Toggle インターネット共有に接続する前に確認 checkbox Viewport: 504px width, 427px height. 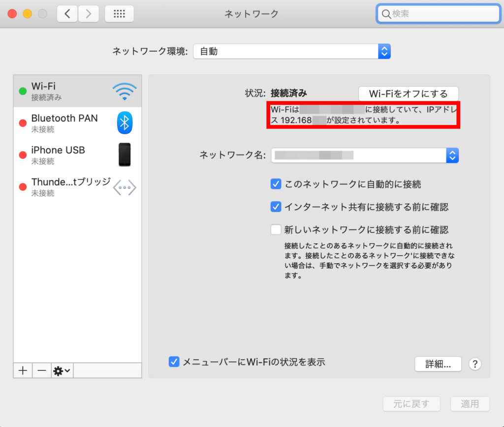point(276,207)
